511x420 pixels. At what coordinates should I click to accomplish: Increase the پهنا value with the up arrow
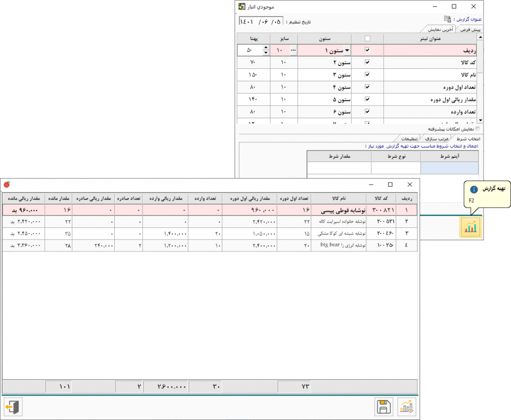point(265,48)
